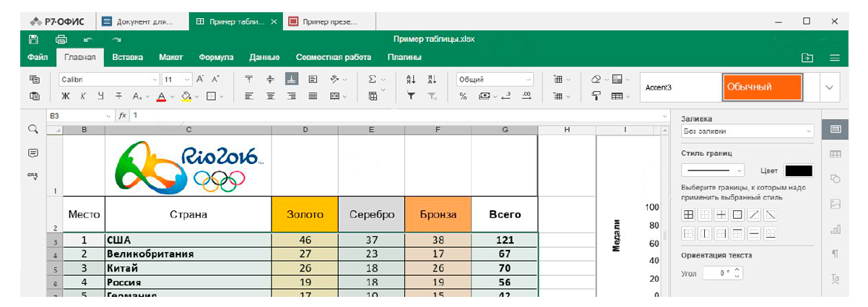Switch to the Макет tab
This screenshot has height=307, width=868.
[170, 57]
